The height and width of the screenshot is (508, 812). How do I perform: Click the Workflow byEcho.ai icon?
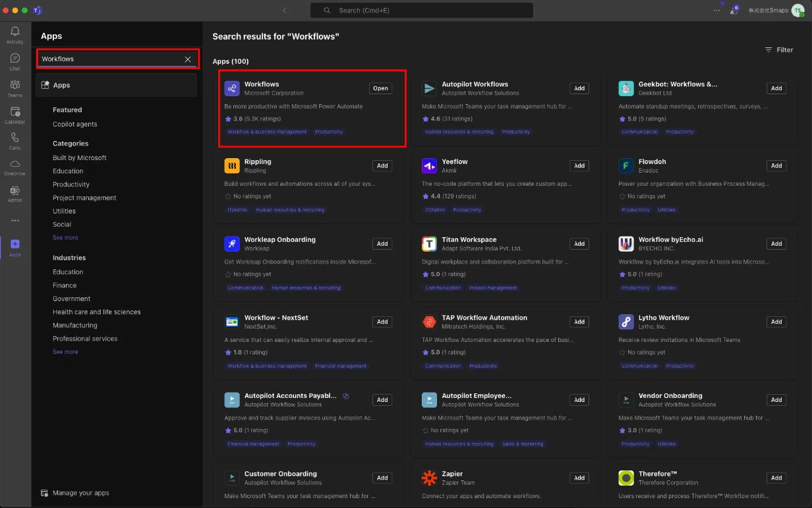(x=626, y=244)
